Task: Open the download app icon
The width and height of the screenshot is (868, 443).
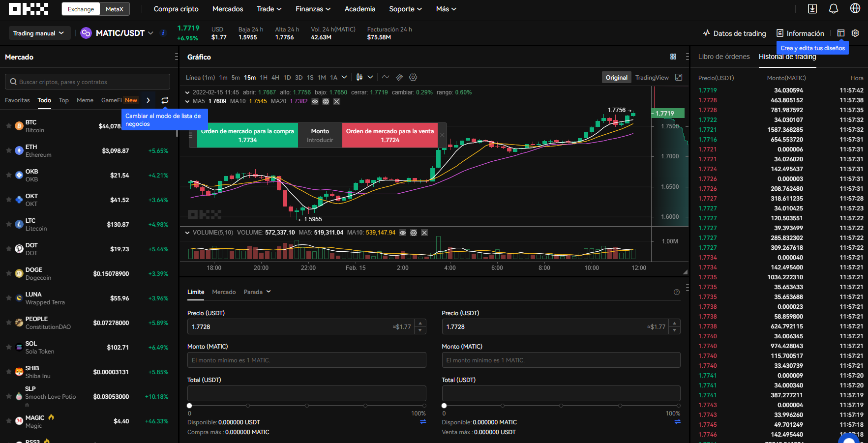Action: [812, 9]
